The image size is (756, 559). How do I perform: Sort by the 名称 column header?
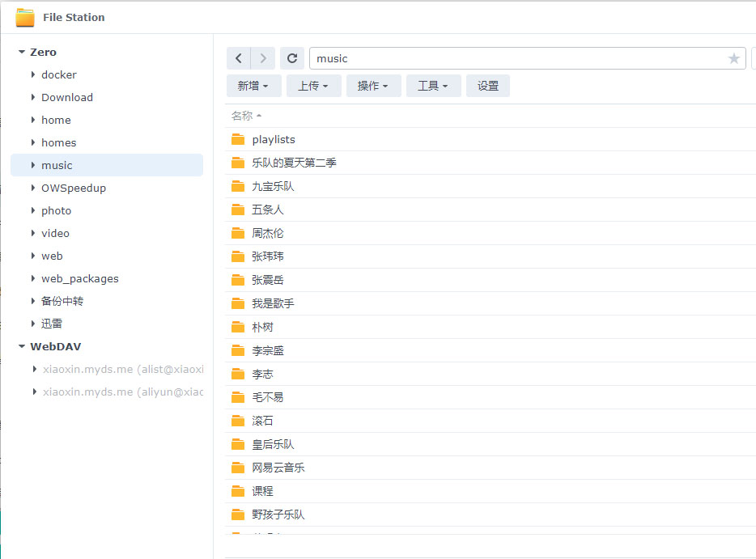coord(242,116)
